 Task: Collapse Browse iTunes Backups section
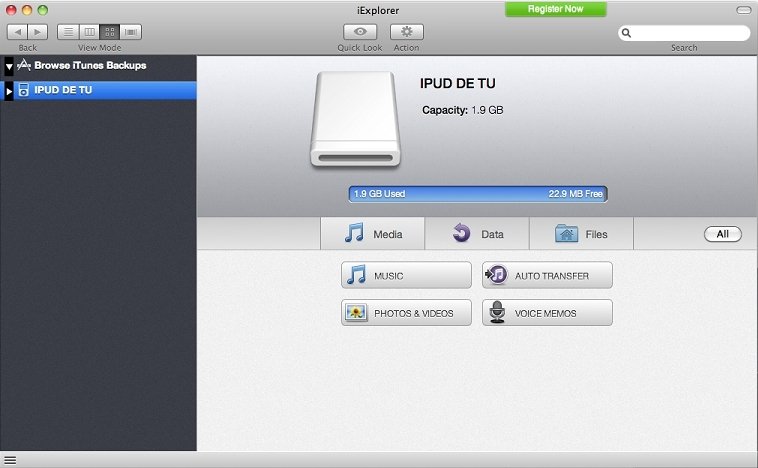(9, 66)
